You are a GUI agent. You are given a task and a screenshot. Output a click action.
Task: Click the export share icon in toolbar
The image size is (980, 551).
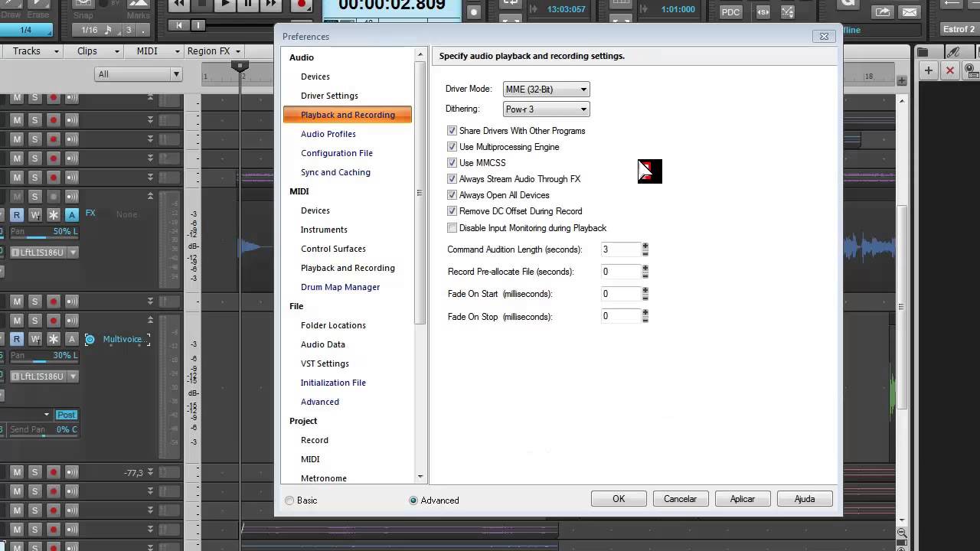click(x=883, y=11)
